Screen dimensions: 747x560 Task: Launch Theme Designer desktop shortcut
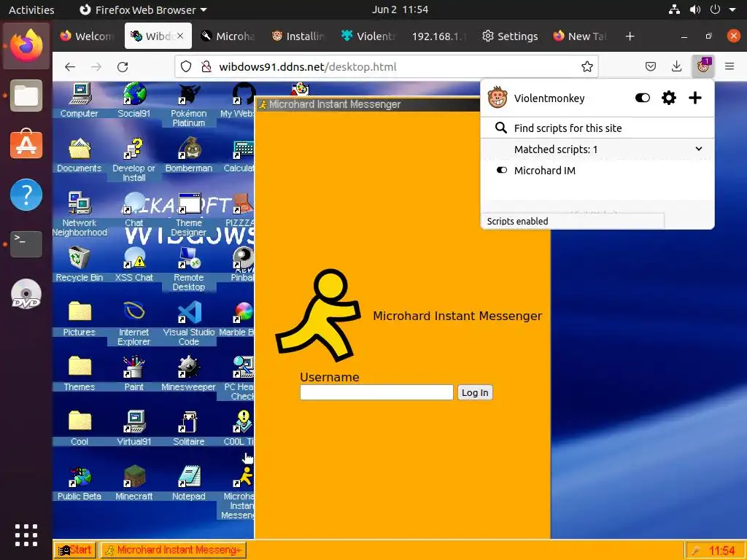(x=189, y=214)
